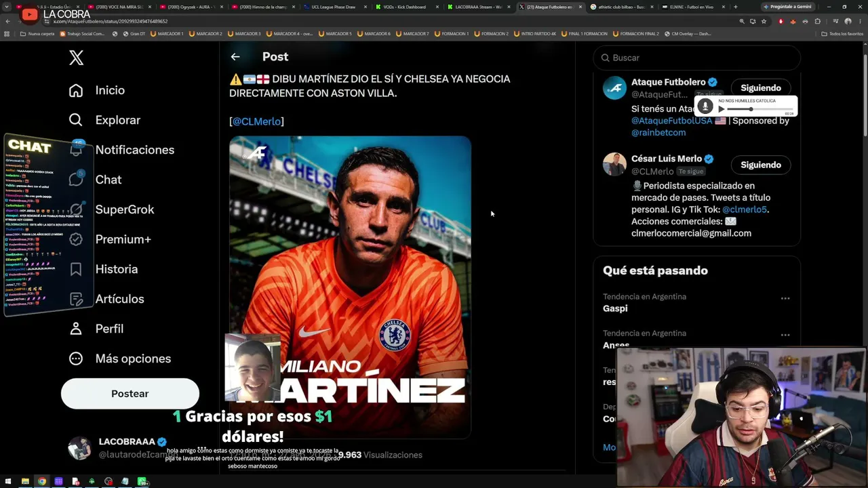Select the Gaspi trending topic
This screenshot has height=488, width=868.
tap(615, 308)
